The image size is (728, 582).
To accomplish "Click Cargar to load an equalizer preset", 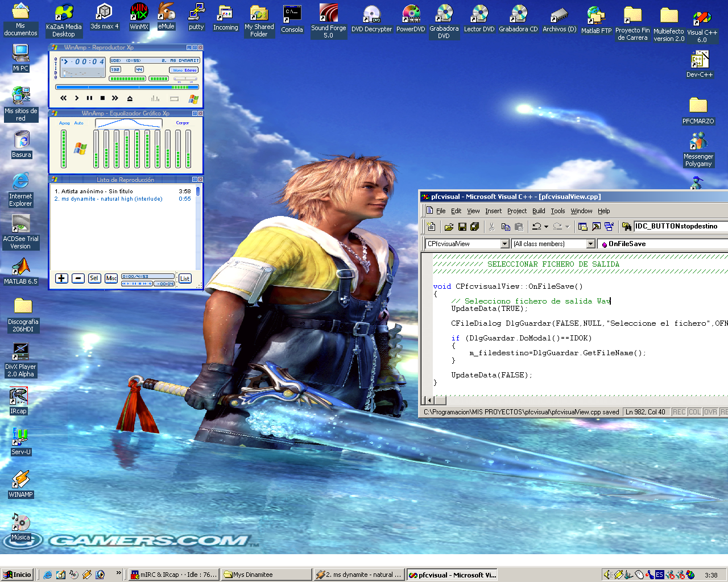I will (x=183, y=123).
